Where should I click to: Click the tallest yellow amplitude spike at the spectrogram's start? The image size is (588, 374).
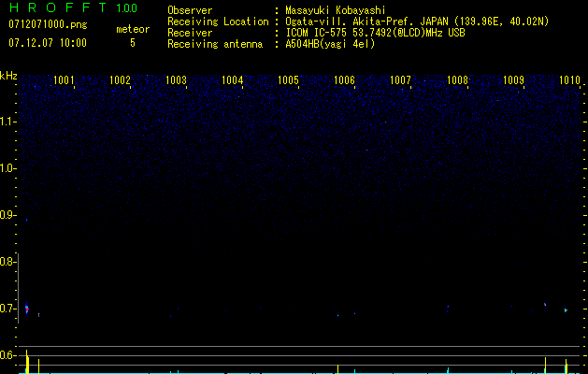coord(26,362)
